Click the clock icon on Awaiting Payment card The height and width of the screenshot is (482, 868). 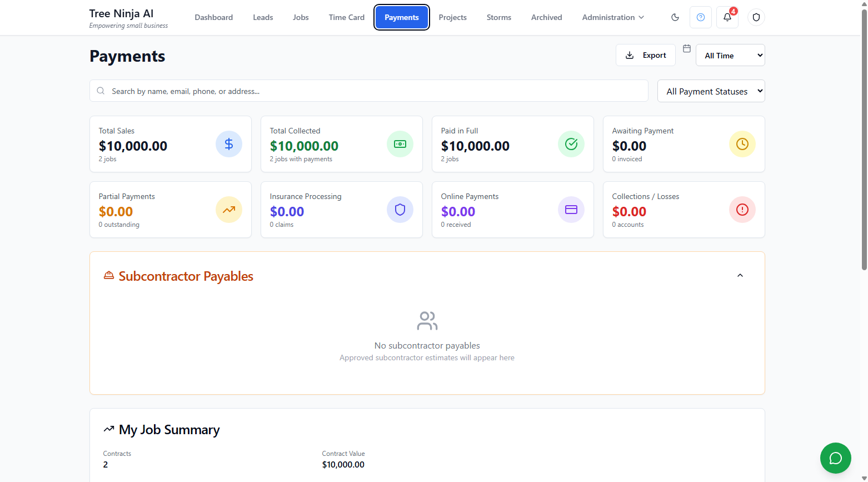[x=742, y=144]
